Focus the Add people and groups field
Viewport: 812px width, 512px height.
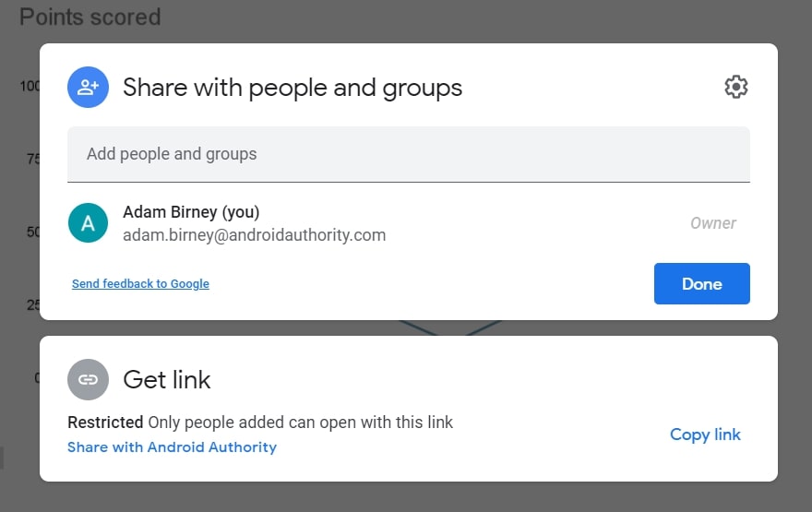pyautogui.click(x=408, y=154)
